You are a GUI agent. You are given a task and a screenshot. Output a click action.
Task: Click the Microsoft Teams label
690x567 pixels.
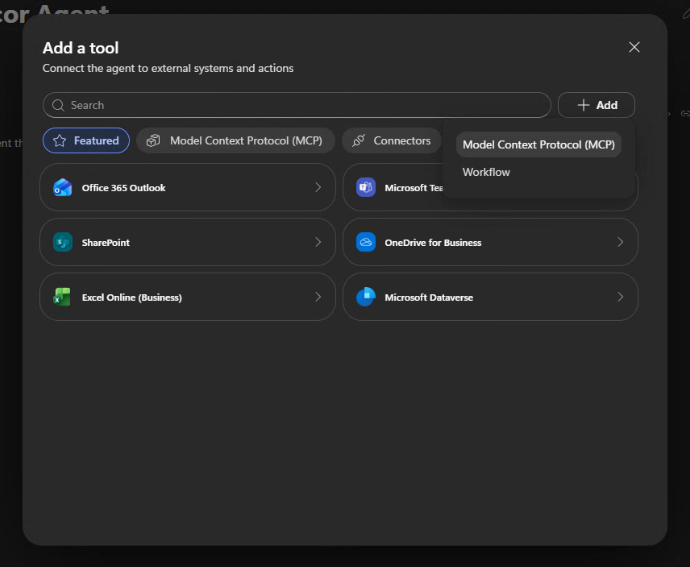pos(414,188)
